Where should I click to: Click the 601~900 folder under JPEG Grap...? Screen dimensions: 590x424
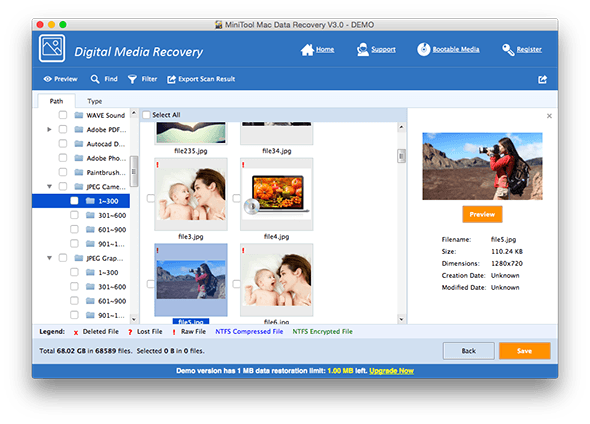pyautogui.click(x=90, y=301)
